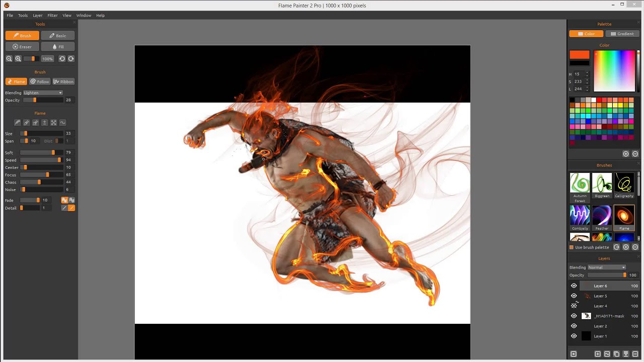Select the Basic tool
This screenshot has height=362, width=644.
(x=57, y=36)
